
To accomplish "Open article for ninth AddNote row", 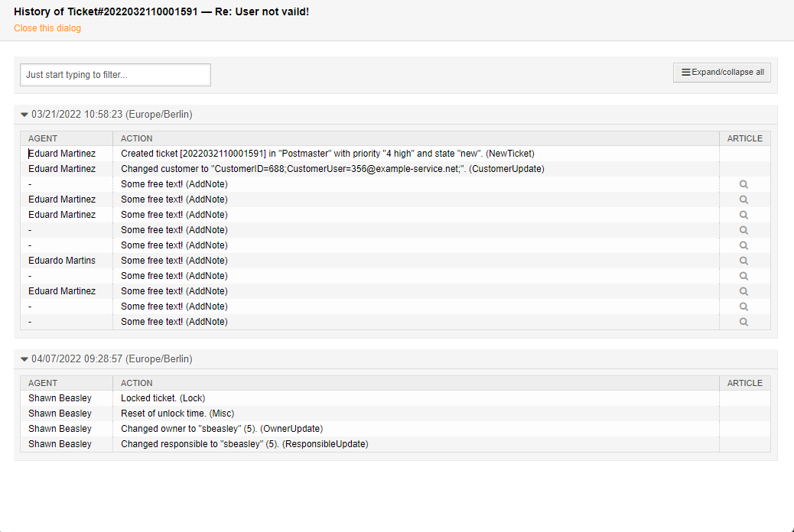I will (x=744, y=307).
